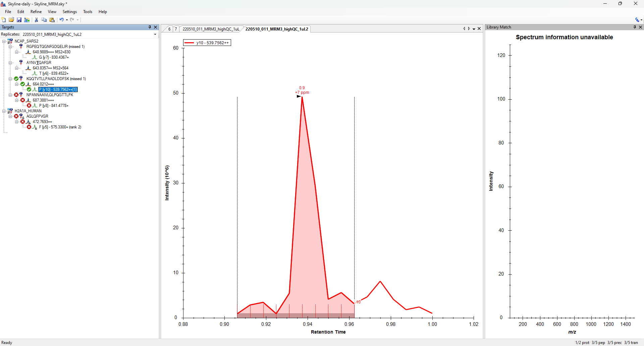Viewport: 644px width, 346px height.
Task: Switch to the 220510_011_MRM3_highQC_1uL tab
Action: tap(211, 29)
